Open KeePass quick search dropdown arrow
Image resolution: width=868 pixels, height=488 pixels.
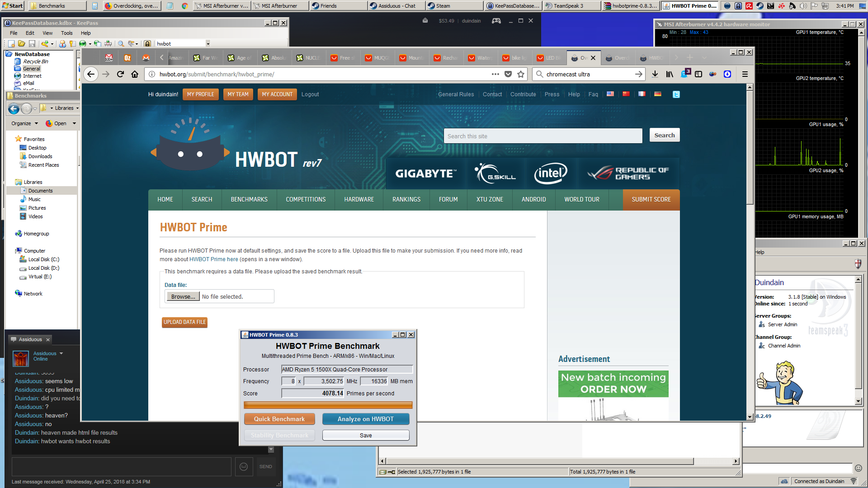[x=208, y=44]
